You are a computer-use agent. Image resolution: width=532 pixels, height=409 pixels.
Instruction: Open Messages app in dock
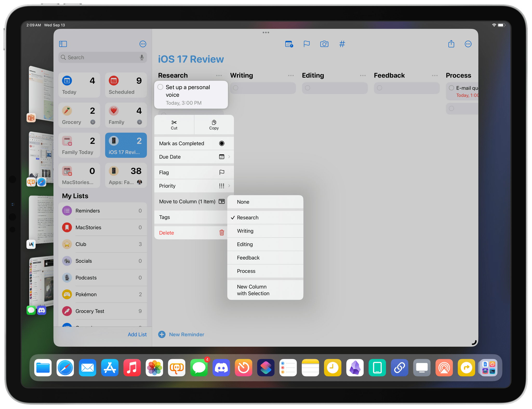pyautogui.click(x=199, y=367)
